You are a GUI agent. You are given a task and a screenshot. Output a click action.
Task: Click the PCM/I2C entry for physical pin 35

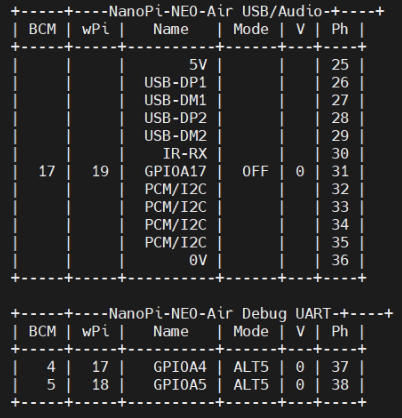175,243
